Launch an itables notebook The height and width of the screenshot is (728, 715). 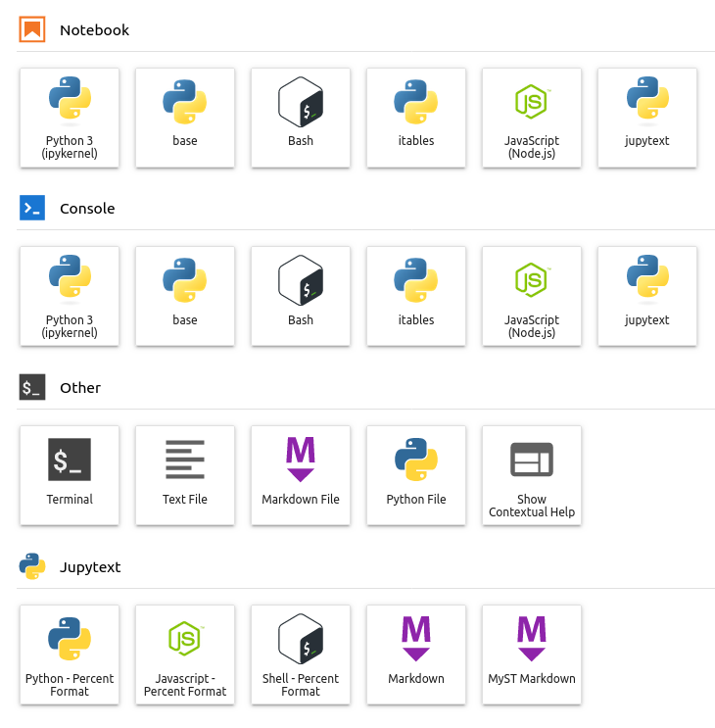[x=415, y=118]
